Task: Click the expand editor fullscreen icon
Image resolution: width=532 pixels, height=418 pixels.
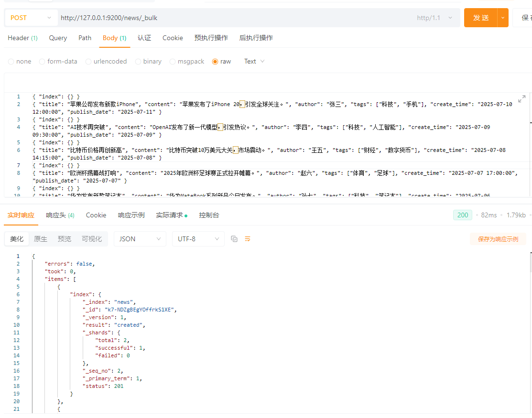Action: (x=522, y=99)
